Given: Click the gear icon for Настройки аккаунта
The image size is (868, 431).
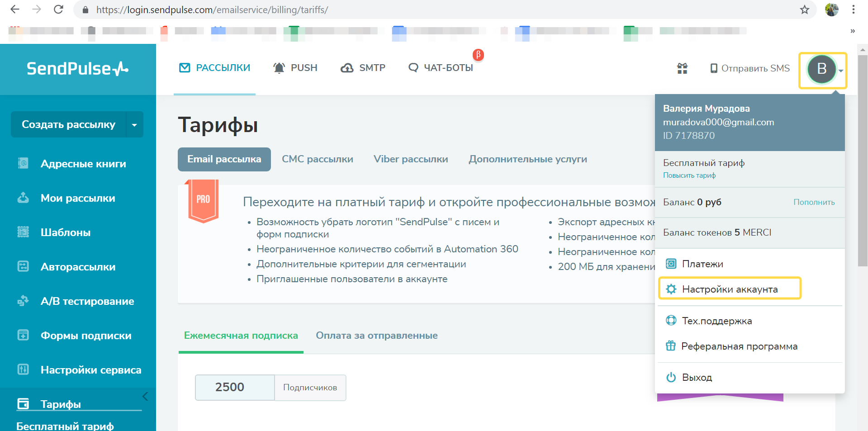Looking at the screenshot, I should pos(671,289).
